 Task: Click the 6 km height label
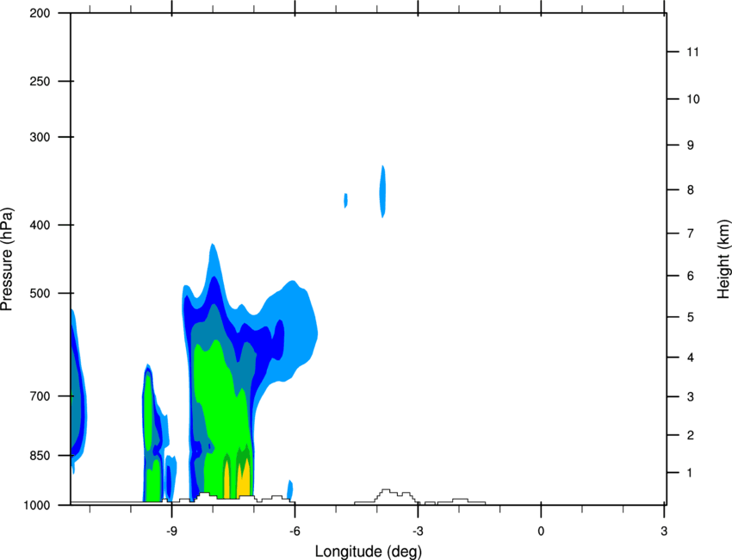691,276
